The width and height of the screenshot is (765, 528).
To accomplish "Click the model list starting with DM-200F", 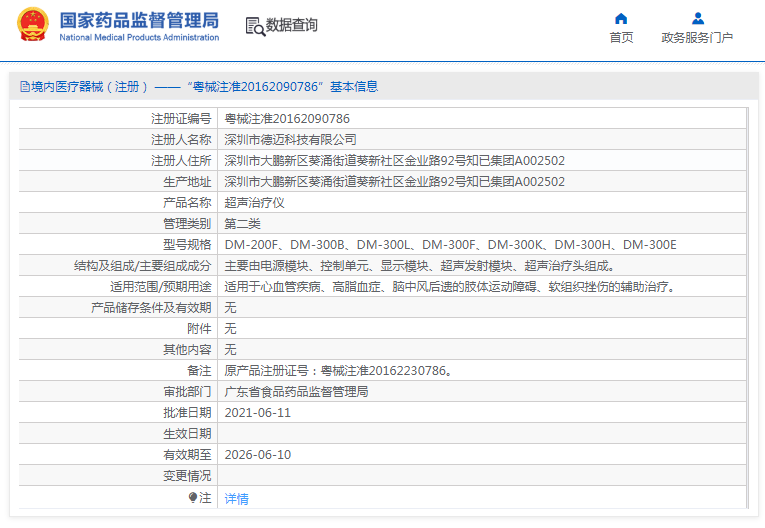I will pyautogui.click(x=450, y=244).
